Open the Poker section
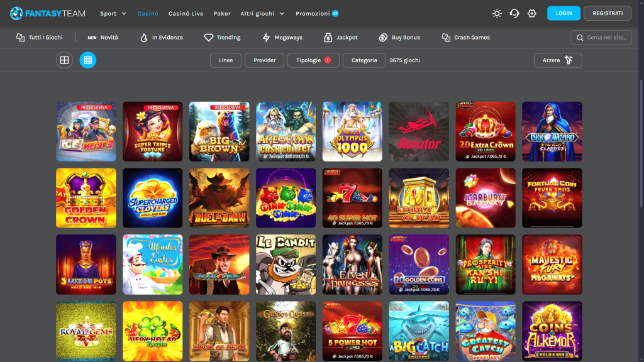The height and width of the screenshot is (362, 644). tap(221, 13)
